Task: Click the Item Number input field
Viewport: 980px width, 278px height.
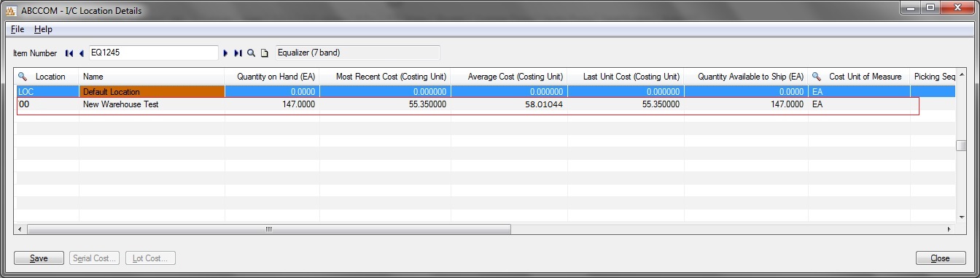Action: tap(153, 53)
